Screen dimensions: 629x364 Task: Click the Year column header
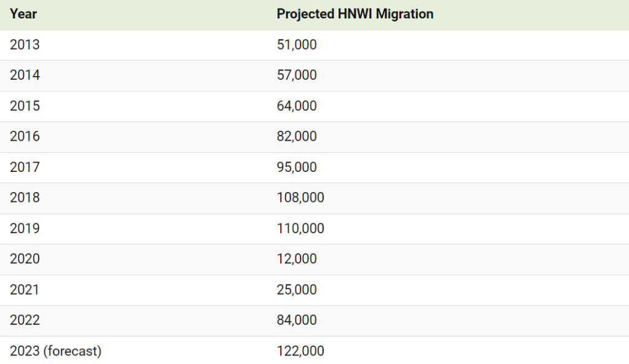click(x=23, y=14)
